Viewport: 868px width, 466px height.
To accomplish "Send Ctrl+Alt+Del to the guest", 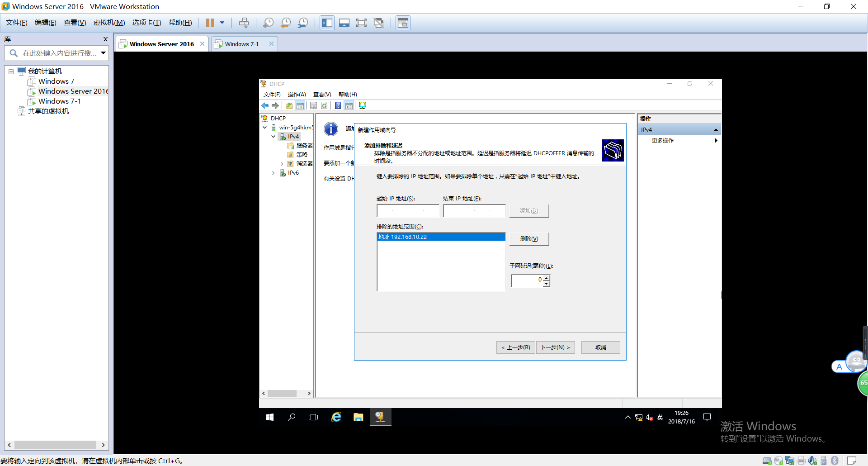I will (x=244, y=23).
